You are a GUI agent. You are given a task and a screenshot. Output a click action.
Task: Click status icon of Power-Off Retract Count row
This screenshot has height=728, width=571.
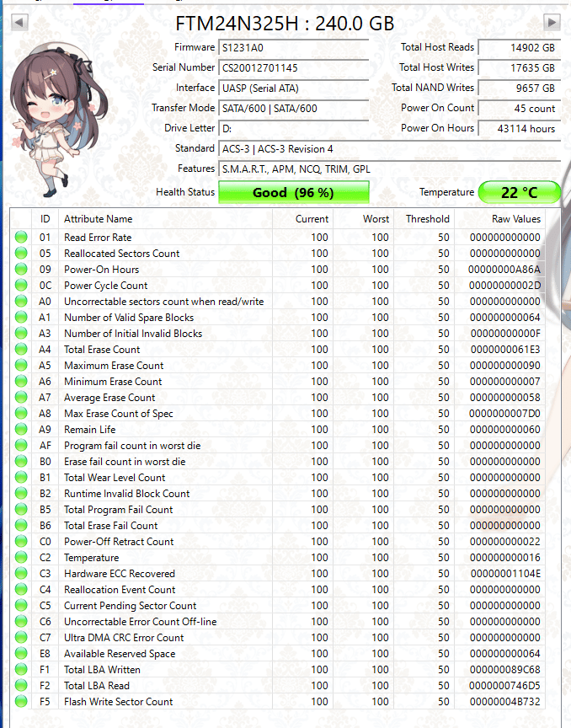(x=21, y=541)
